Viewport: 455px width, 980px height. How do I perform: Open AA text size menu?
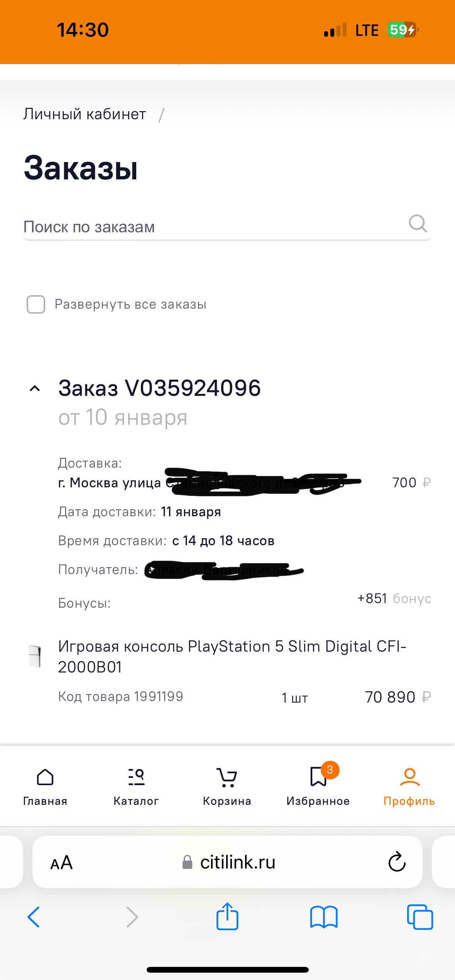pyautogui.click(x=62, y=862)
